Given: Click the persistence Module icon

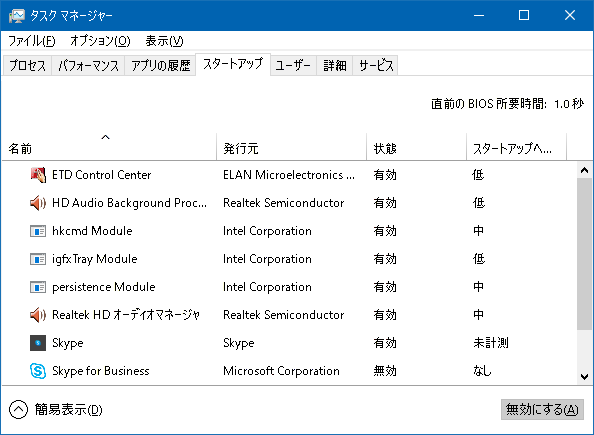Looking at the screenshot, I should 38,287.
